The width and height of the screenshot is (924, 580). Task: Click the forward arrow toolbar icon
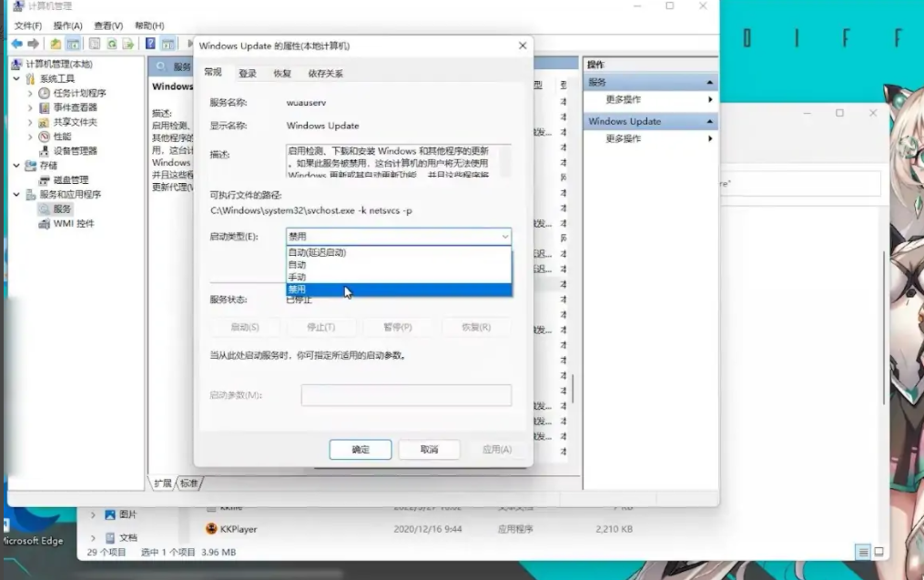tap(34, 44)
